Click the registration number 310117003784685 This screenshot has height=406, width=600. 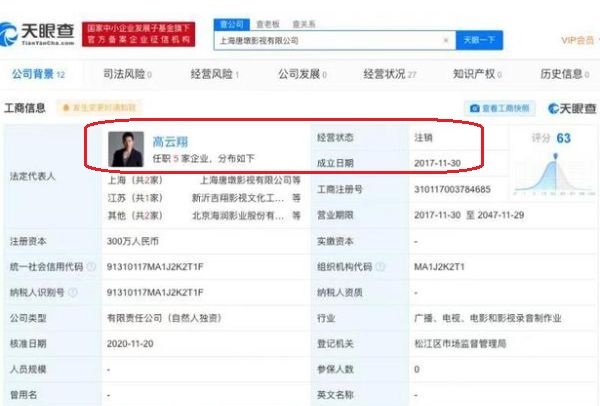(452, 189)
